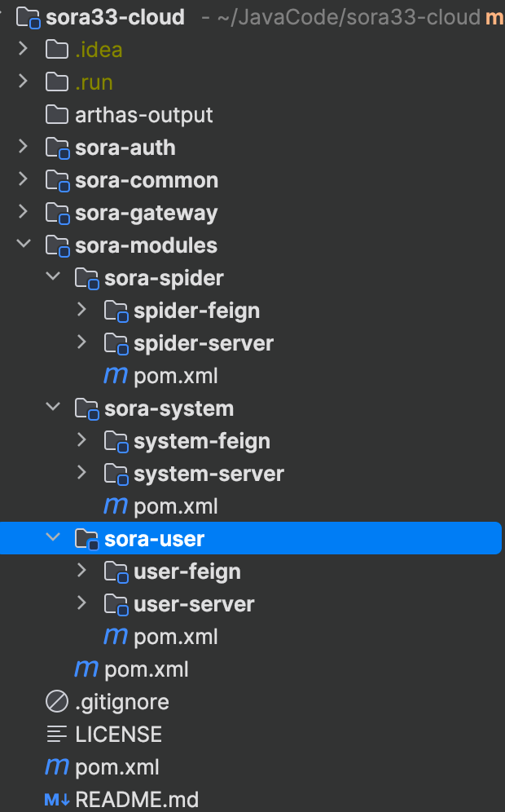Select the spider-server module
The image size is (505, 812).
204,343
